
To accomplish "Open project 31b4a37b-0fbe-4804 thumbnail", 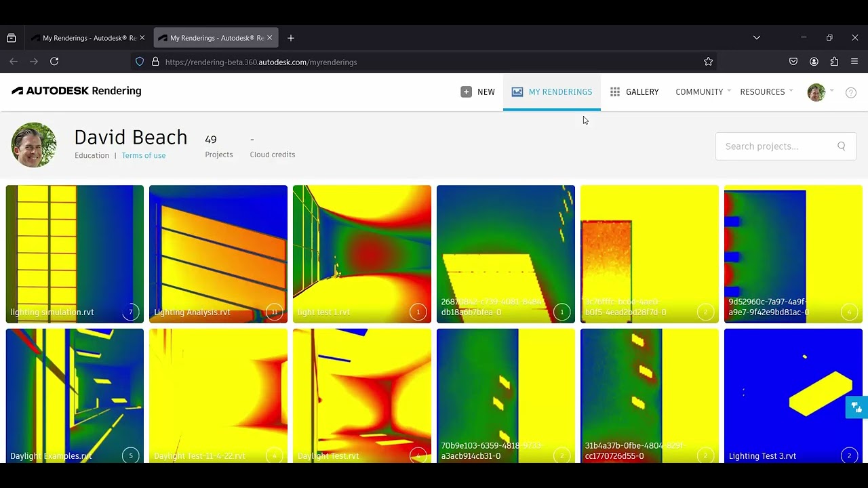I will coord(650,396).
